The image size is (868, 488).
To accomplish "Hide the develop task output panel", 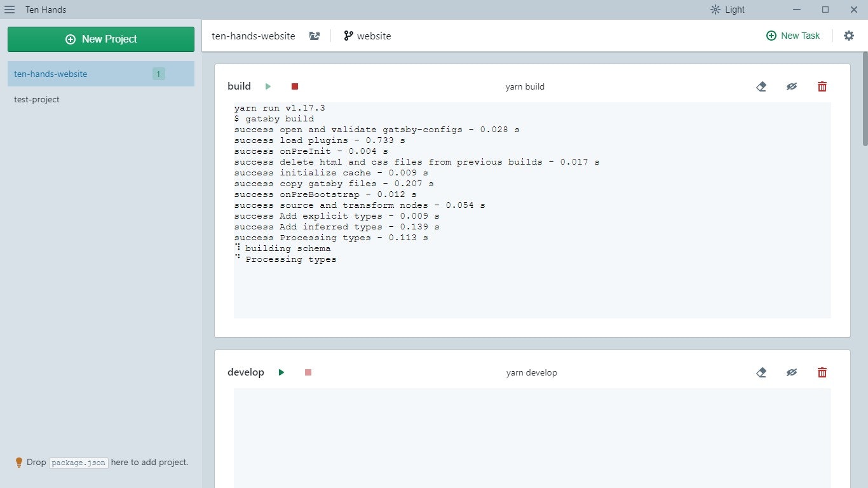I will point(791,372).
